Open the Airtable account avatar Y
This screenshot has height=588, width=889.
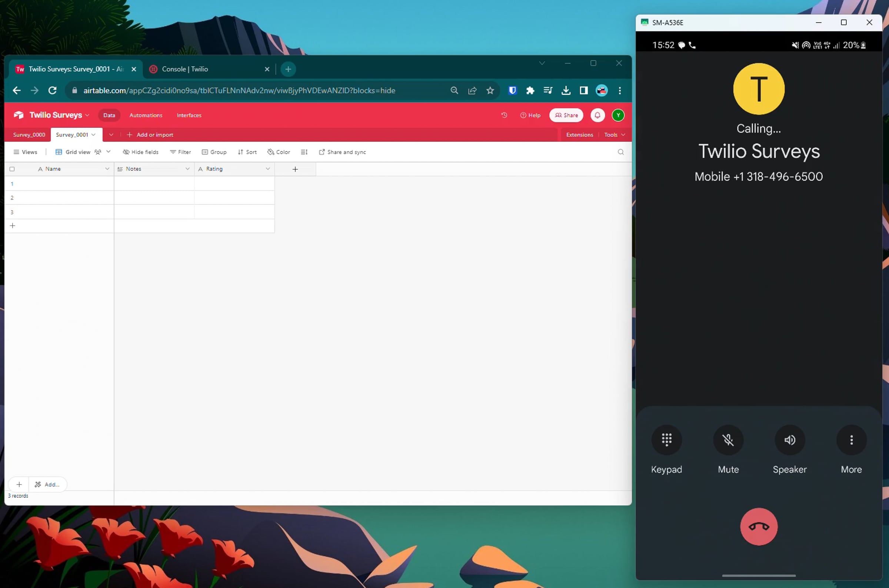(618, 115)
